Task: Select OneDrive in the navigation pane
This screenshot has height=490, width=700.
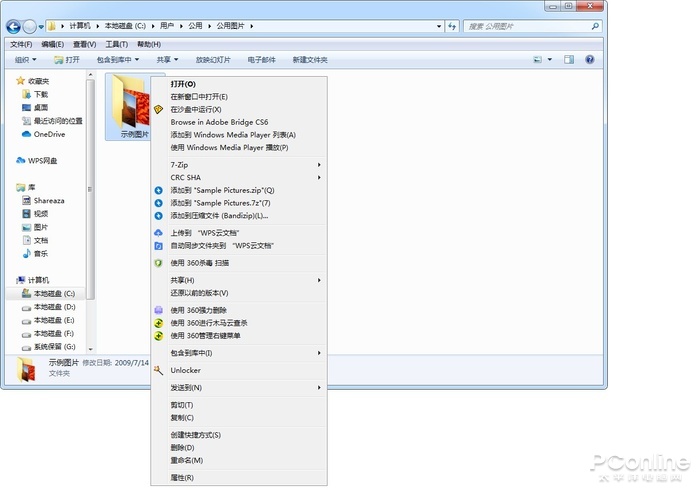Action: (48, 133)
